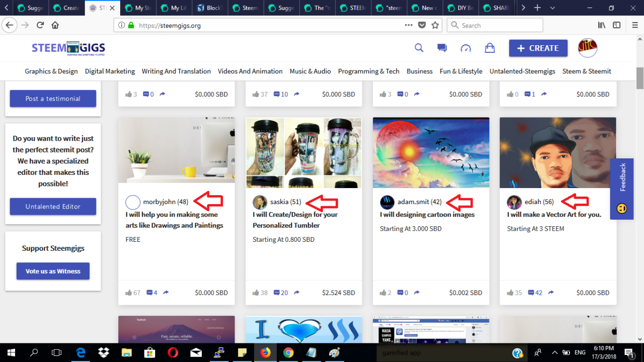This screenshot has height=362, width=644.
Task: Open the Graphics & Design category
Action: (x=51, y=71)
